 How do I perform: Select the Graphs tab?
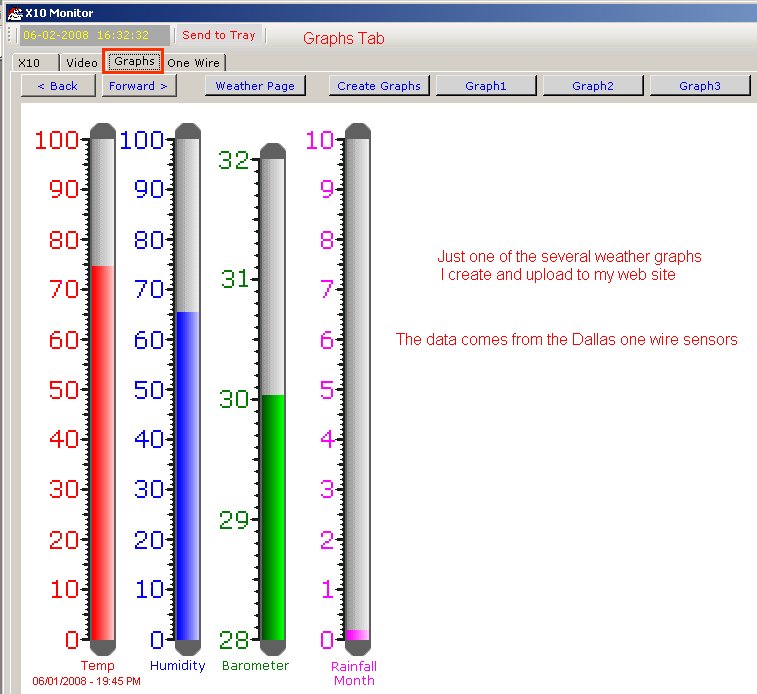point(134,61)
